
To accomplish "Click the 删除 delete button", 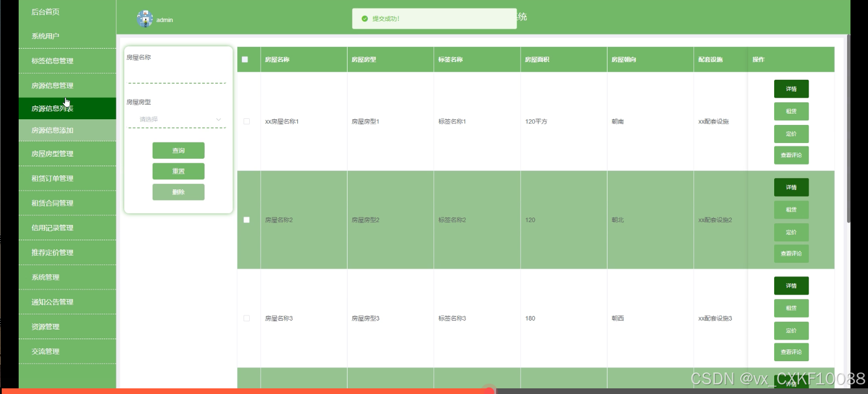I will point(179,192).
